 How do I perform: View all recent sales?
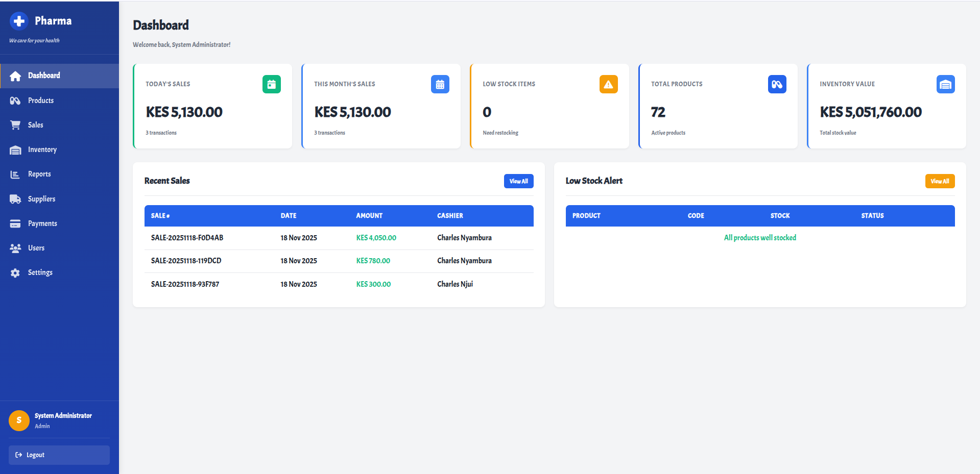[518, 181]
